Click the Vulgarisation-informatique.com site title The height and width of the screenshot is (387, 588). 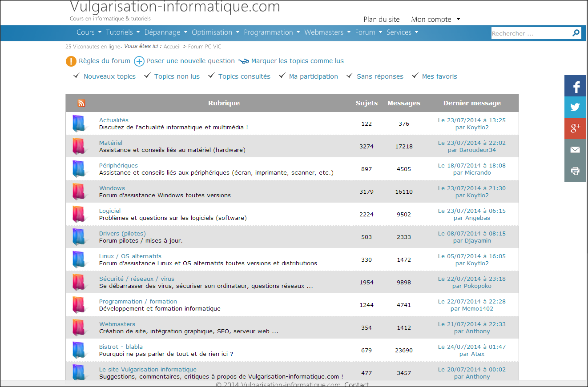175,7
